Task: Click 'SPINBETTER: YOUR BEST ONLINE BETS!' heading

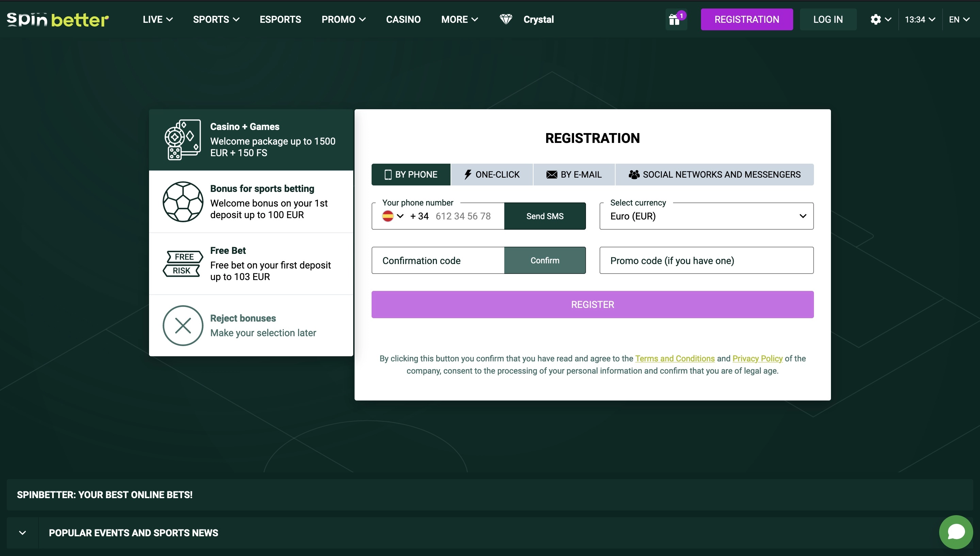Action: [x=104, y=495]
